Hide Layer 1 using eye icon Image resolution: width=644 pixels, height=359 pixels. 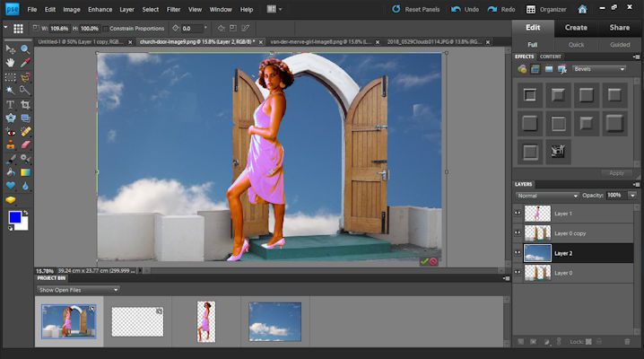(x=518, y=213)
